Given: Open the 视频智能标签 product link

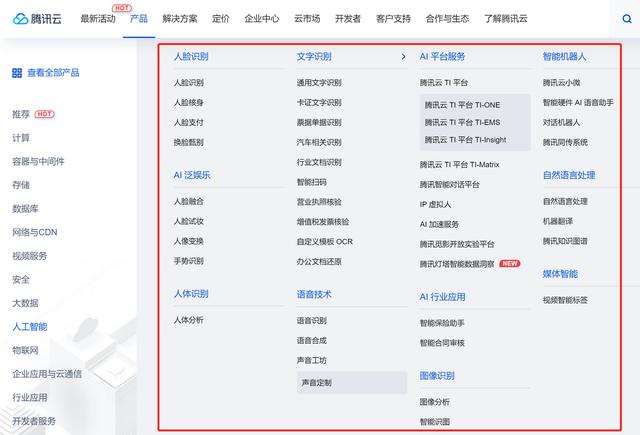Looking at the screenshot, I should [x=565, y=300].
